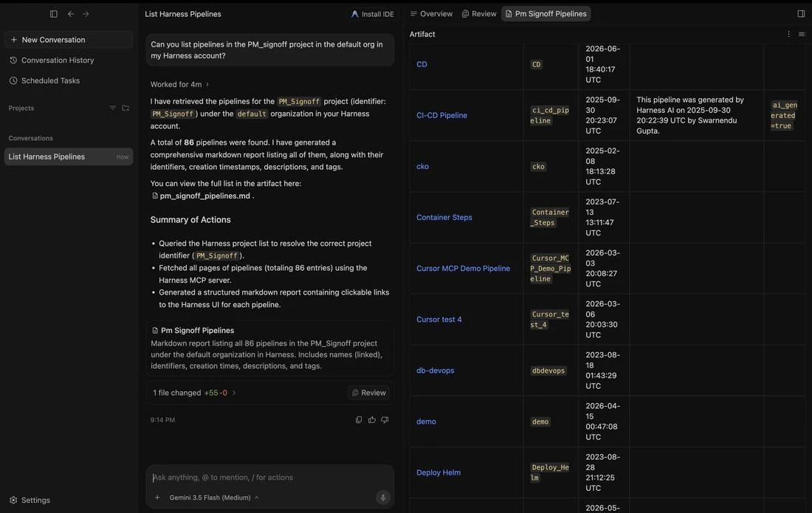Open the Cursor MCP Demo Pipeline link
Viewport: 812px width, 513px height.
pyautogui.click(x=463, y=269)
